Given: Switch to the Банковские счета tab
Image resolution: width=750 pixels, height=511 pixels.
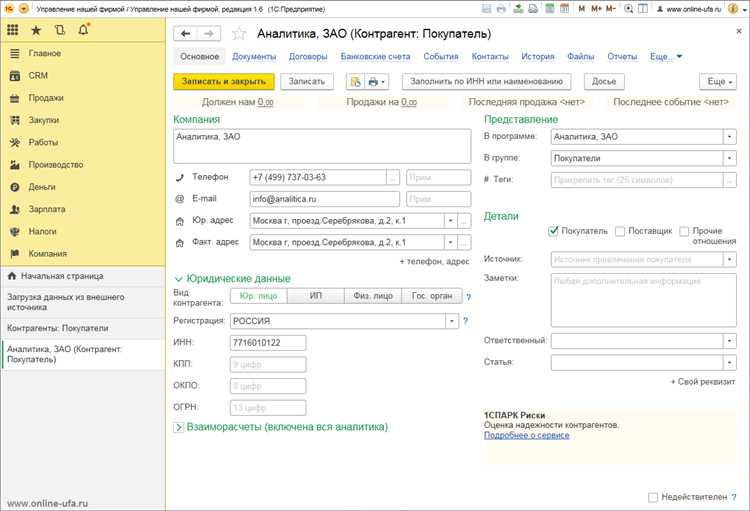Looking at the screenshot, I should [x=375, y=56].
